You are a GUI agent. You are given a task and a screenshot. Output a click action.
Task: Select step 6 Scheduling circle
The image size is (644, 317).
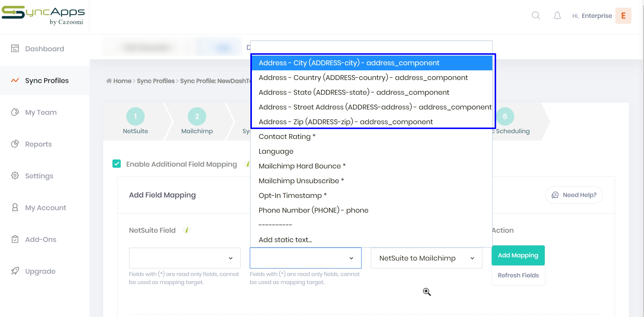pyautogui.click(x=505, y=116)
